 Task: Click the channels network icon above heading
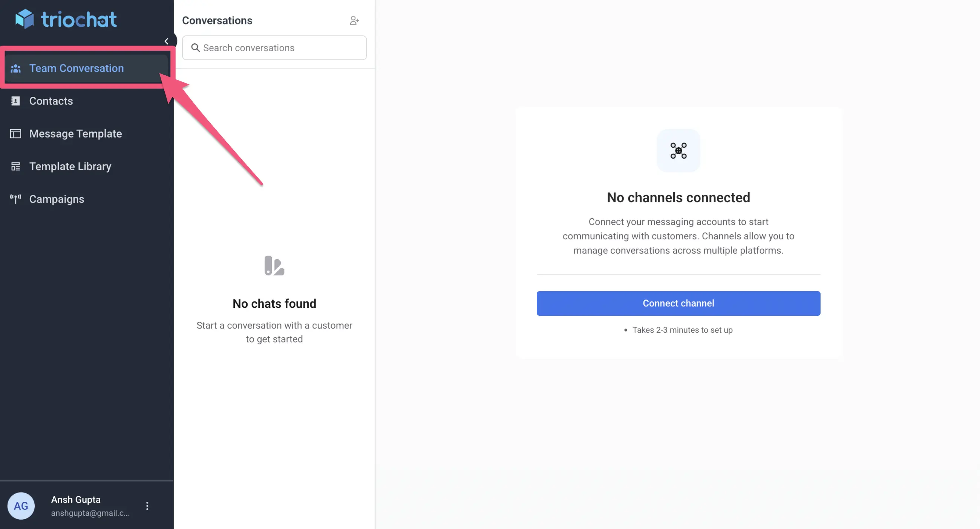(678, 151)
